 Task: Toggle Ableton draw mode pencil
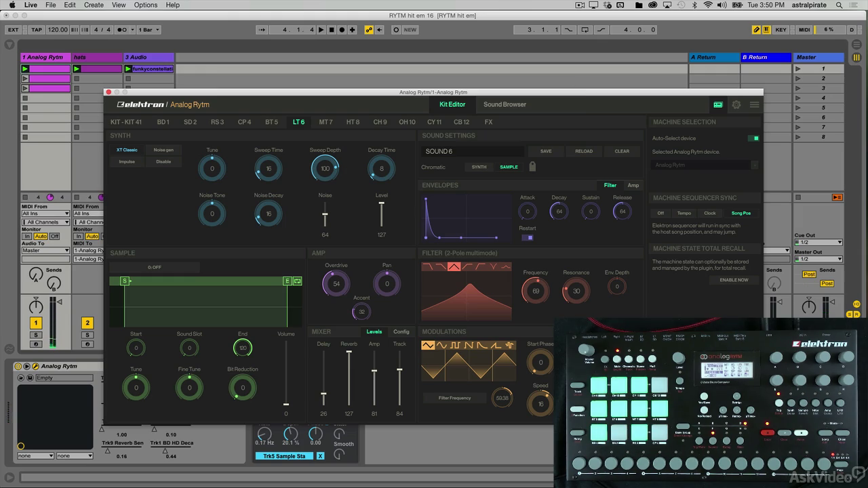(x=756, y=30)
